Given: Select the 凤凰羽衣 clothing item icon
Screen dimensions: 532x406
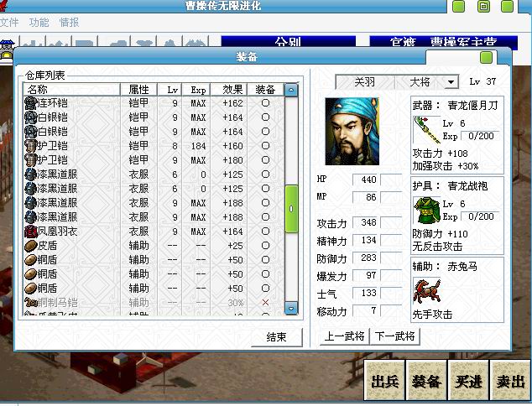Looking at the screenshot, I should 31,231.
